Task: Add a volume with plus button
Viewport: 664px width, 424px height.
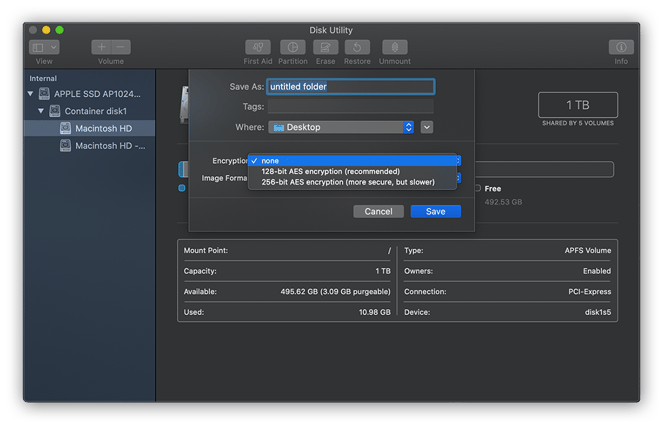Action: click(101, 47)
